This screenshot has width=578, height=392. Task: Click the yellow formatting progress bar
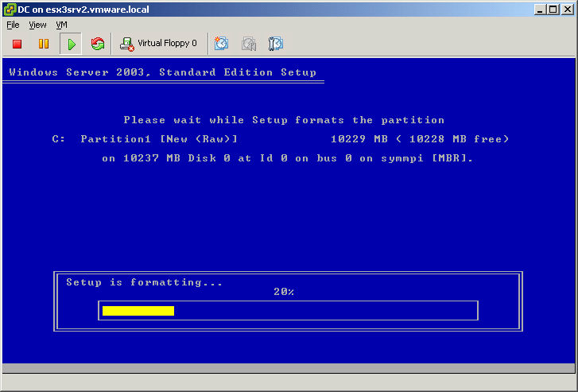[138, 311]
